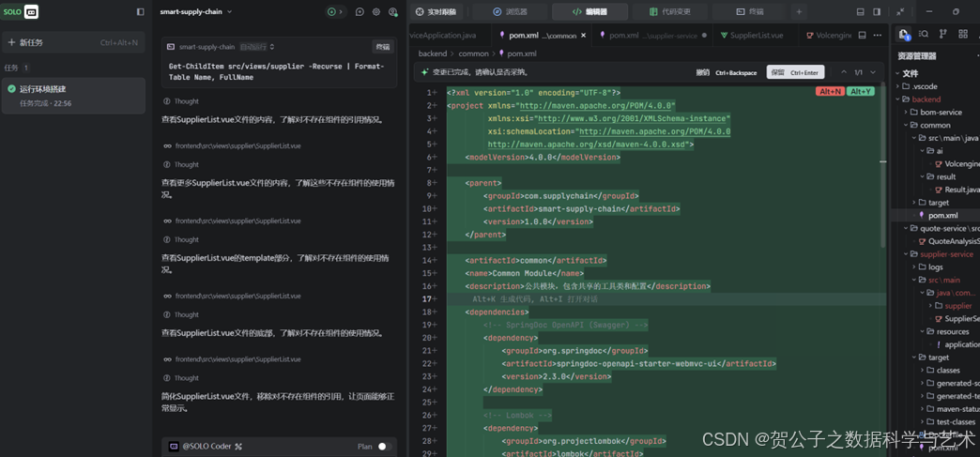Switch to the 代码变更 tab
This screenshot has height=457, width=980.
[x=669, y=12]
